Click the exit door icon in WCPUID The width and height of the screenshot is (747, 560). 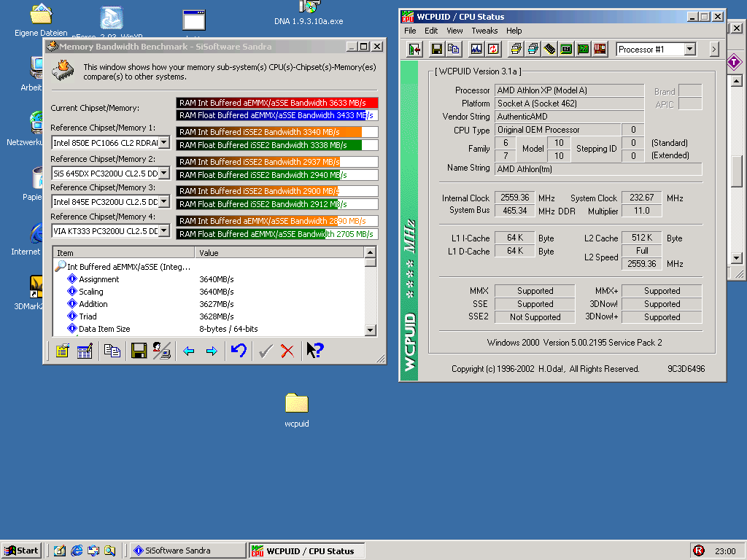click(x=415, y=50)
